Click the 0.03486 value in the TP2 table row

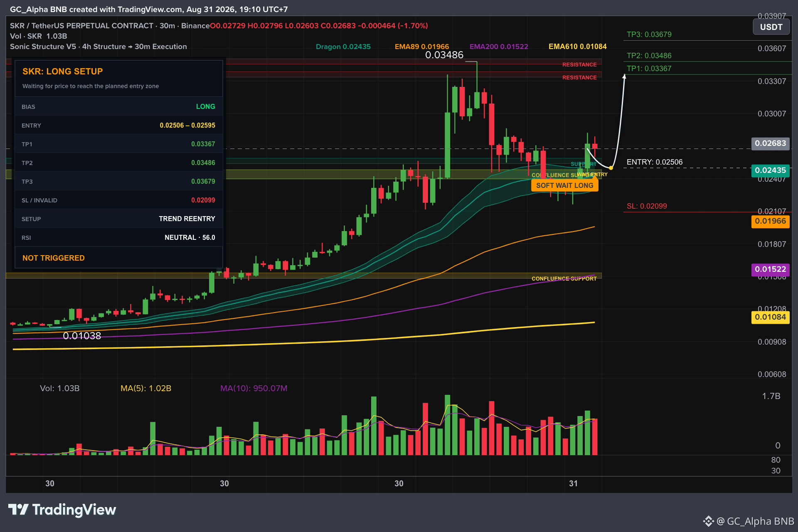coord(203,163)
